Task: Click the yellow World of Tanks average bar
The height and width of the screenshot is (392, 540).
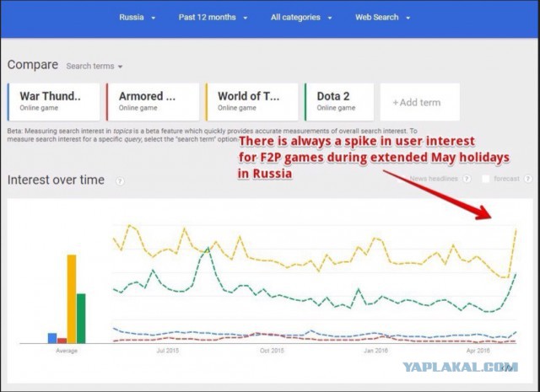Action: point(72,299)
